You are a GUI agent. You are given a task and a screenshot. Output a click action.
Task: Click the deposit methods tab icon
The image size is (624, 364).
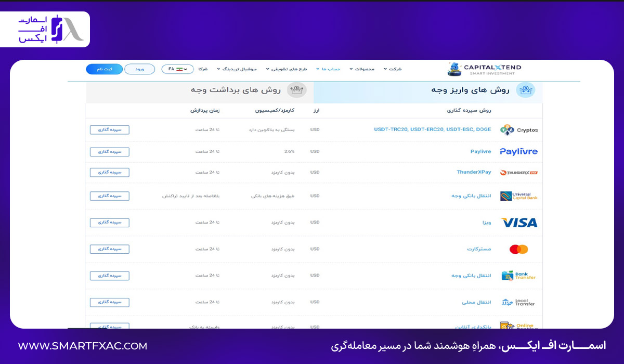(525, 90)
